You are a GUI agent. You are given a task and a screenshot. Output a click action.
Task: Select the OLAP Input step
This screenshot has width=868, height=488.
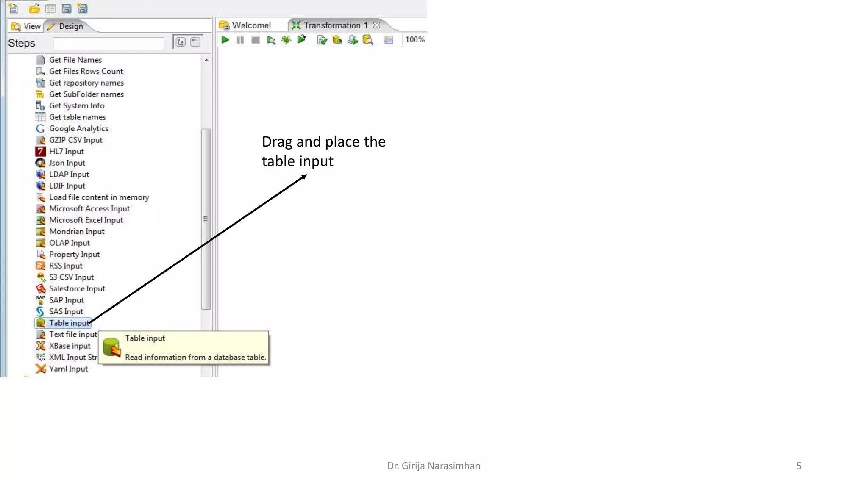pos(70,243)
